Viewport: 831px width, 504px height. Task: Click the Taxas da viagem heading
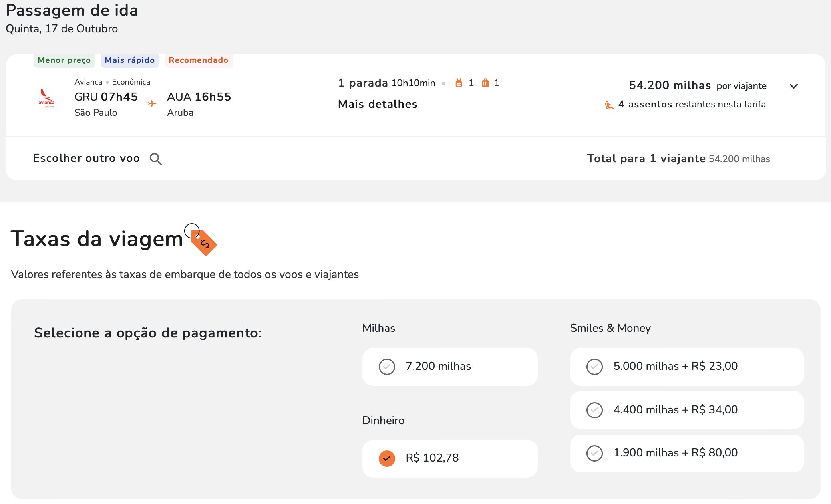97,239
